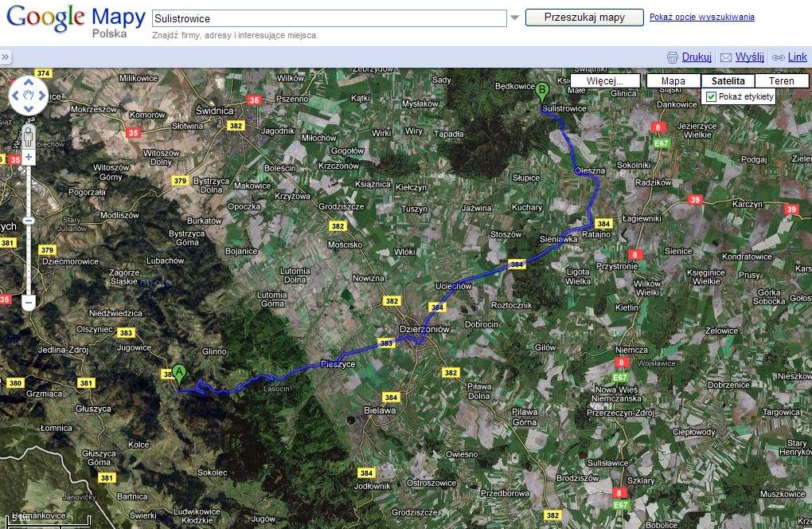Viewport: 812px width, 529px height.
Task: Pan the map right with arrow control
Action: pyautogui.click(x=42, y=96)
